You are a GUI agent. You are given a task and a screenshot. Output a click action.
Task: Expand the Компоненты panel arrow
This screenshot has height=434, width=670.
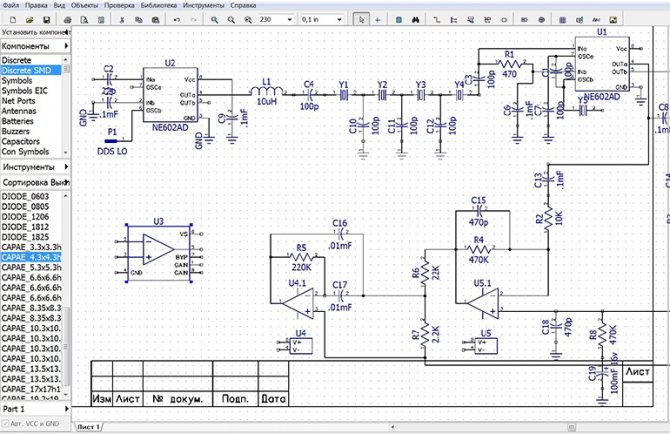point(66,46)
